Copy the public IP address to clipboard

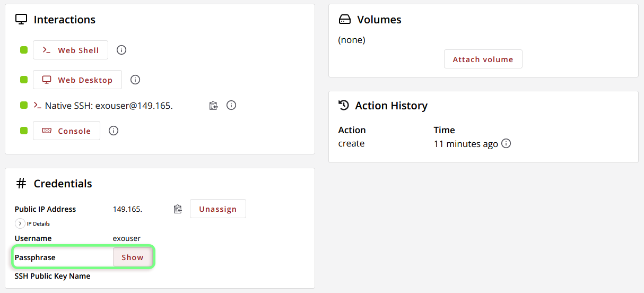click(x=178, y=209)
